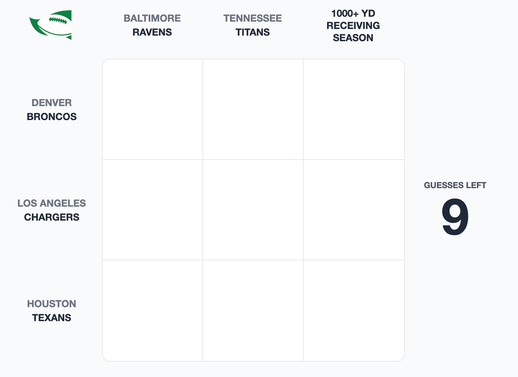Click the Denver Broncos row label
Screen dimensions: 518x377
click(x=52, y=109)
